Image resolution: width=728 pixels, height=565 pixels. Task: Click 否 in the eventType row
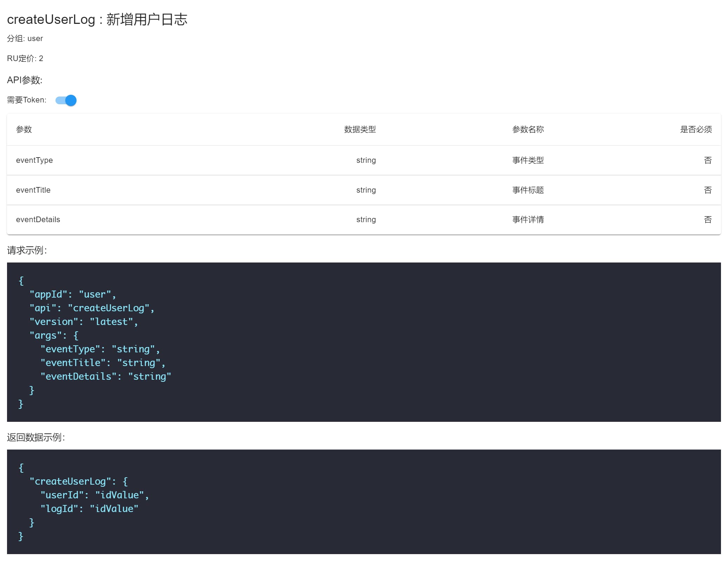coord(708,160)
